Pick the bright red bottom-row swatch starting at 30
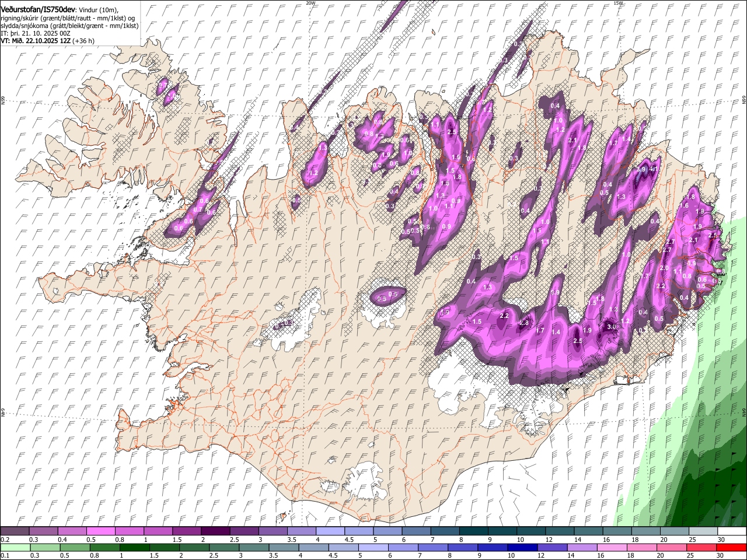This screenshot has height=560, width=747. point(731,547)
